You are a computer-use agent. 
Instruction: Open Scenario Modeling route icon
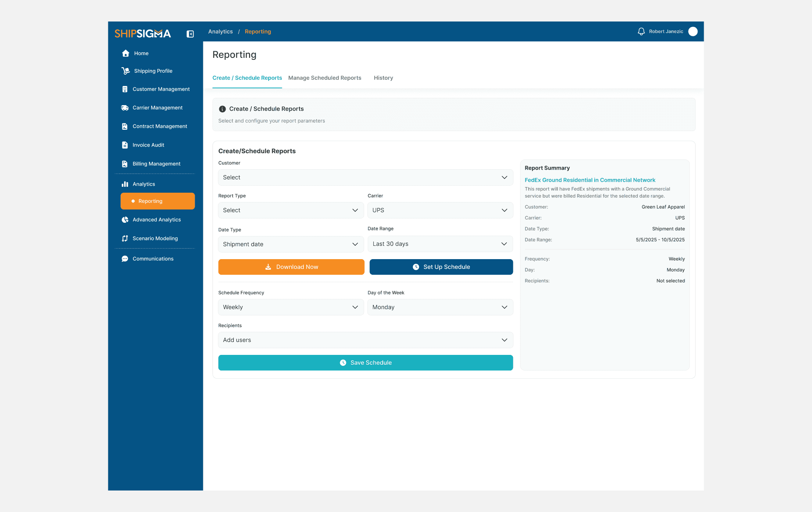(125, 238)
